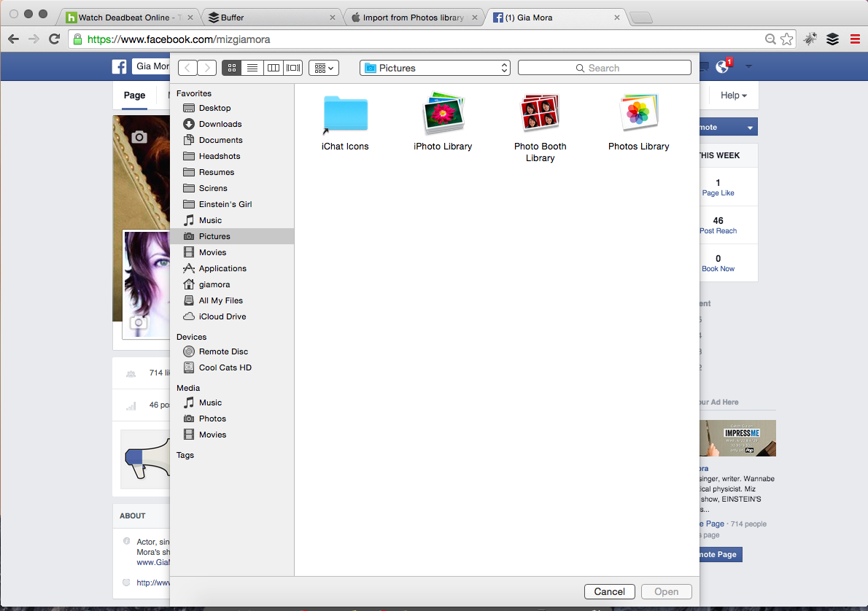The height and width of the screenshot is (611, 868).
Task: Select Desktop in Favorites sidebar
Action: point(233,108)
